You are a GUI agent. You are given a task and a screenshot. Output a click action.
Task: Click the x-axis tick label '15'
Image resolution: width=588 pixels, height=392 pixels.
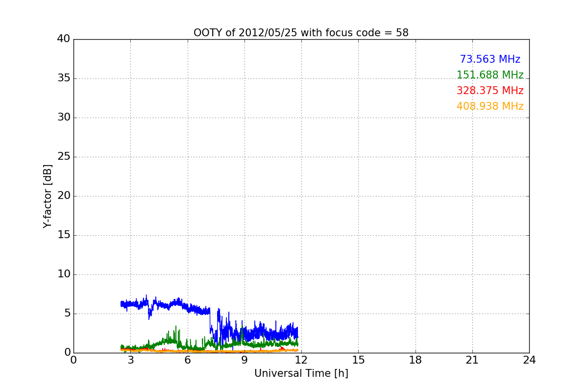pos(358,360)
